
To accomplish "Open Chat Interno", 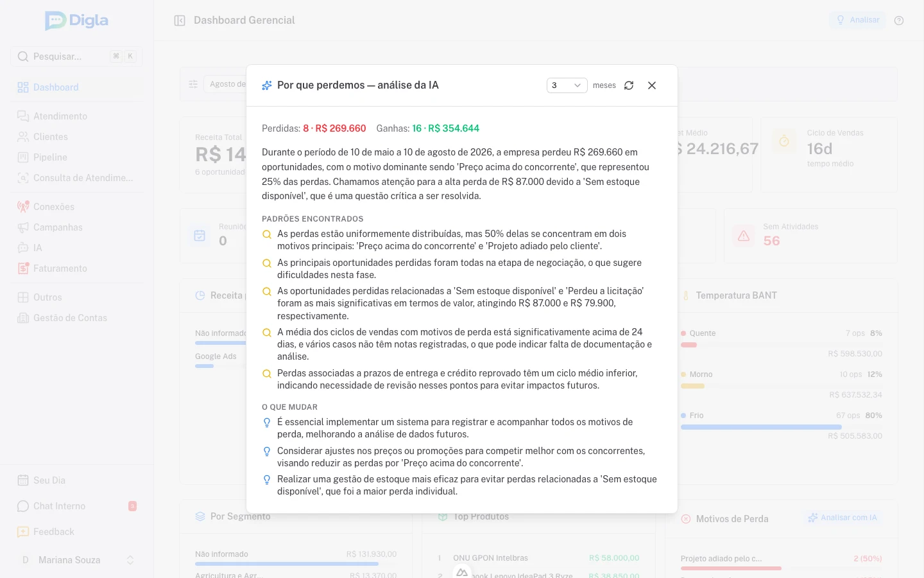I will 77,506.
